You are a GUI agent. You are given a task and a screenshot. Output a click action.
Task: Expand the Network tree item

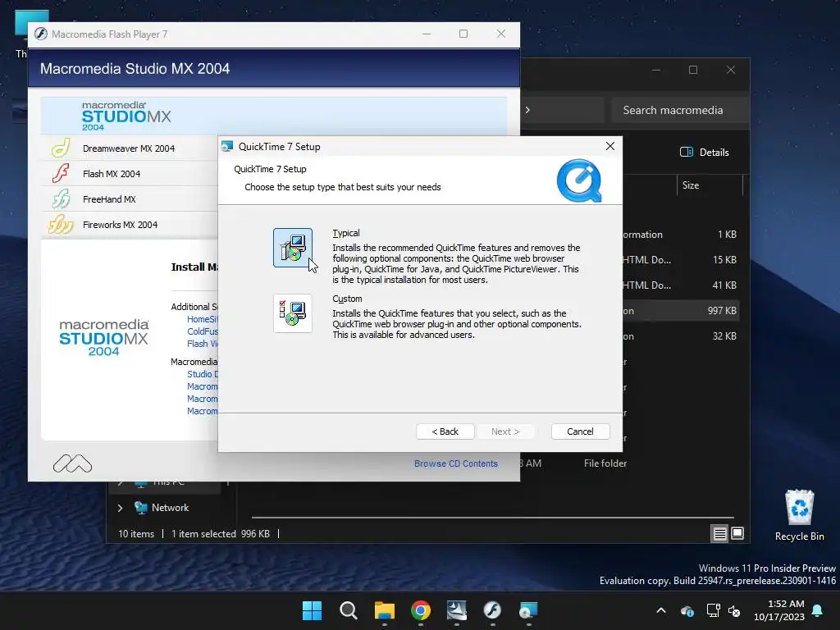[x=120, y=508]
